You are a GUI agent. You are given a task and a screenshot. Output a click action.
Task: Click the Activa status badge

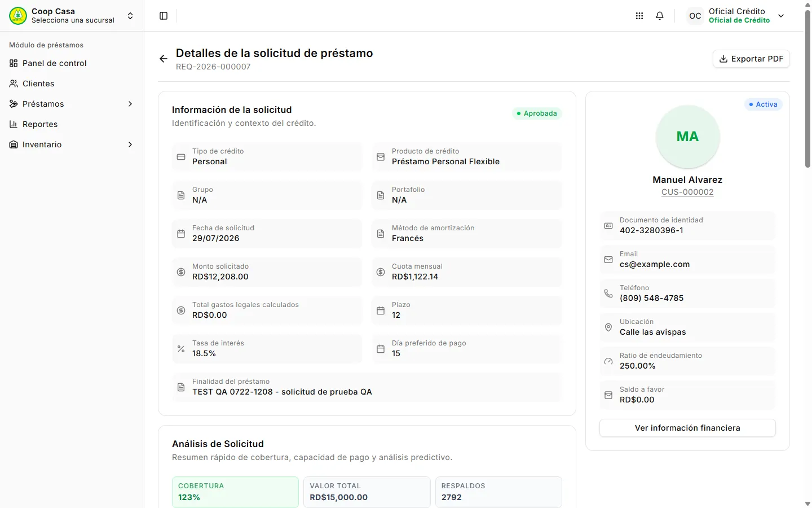tap(763, 104)
